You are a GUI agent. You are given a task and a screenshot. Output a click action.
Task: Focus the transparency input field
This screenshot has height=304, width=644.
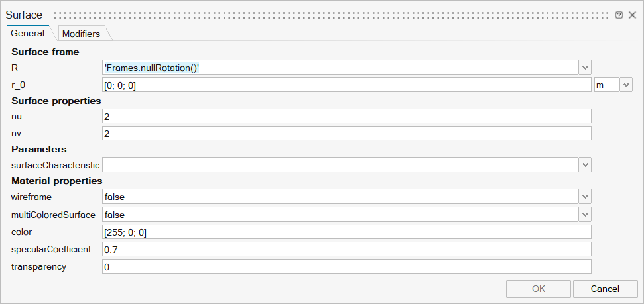[346, 266]
